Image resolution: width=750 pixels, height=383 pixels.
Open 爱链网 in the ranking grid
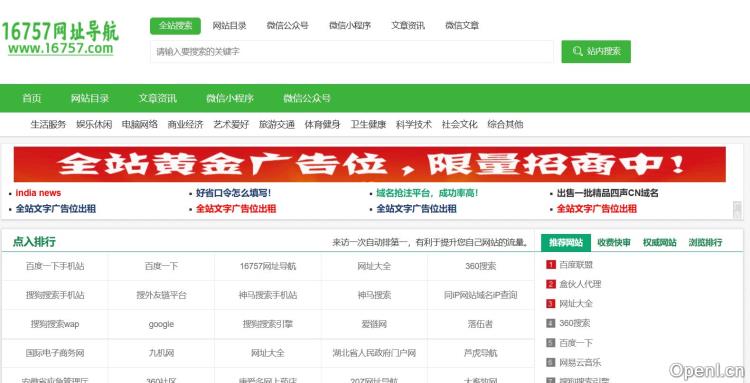pos(374,325)
